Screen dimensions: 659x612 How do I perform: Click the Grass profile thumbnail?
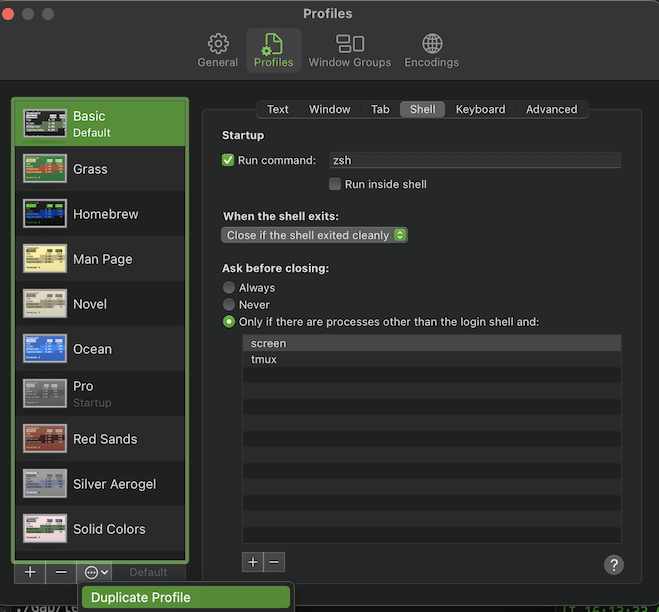pos(45,169)
